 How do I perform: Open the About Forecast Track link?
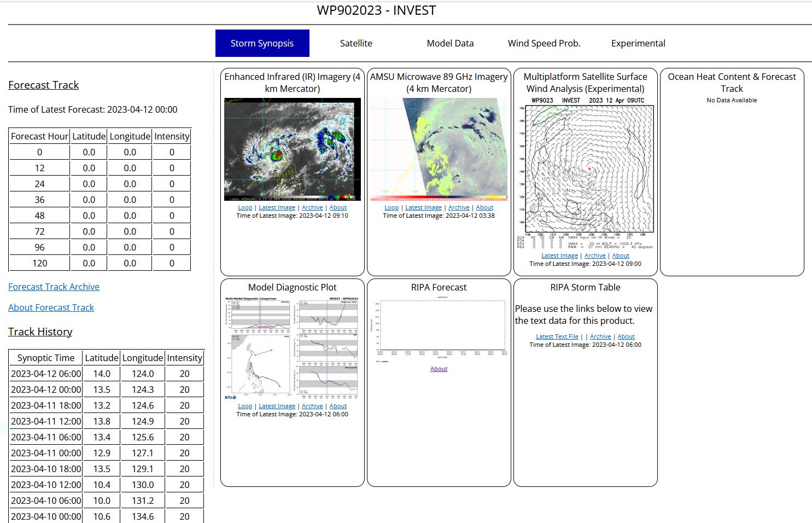pos(51,307)
